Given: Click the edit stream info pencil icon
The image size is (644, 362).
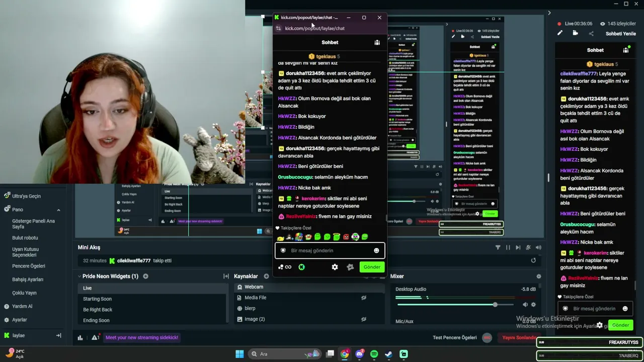Looking at the screenshot, I should [x=559, y=33].
